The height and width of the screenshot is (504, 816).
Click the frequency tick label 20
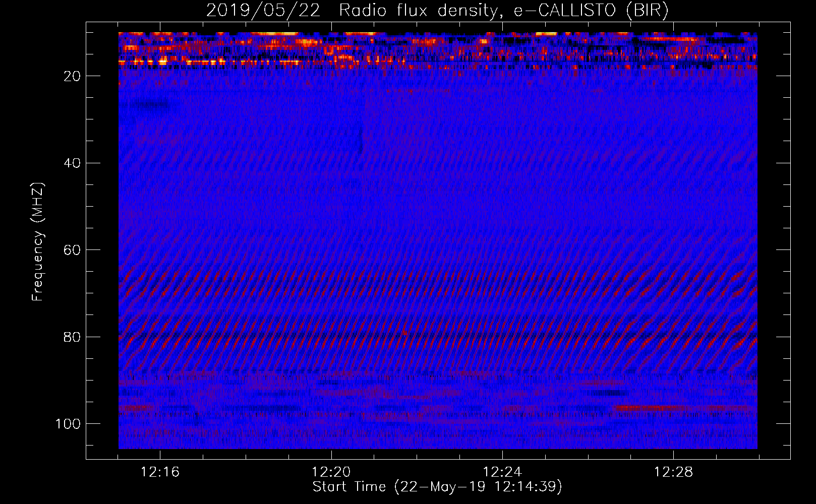(x=73, y=76)
